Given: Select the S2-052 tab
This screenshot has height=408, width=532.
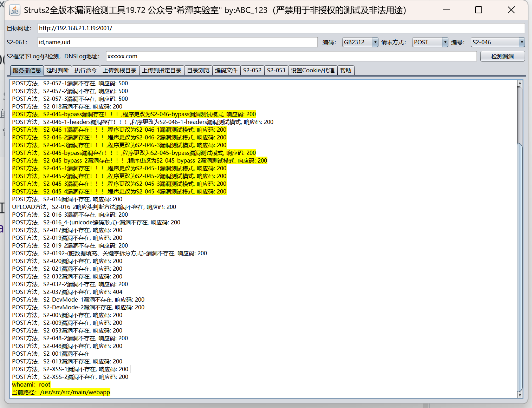Looking at the screenshot, I should pos(252,70).
